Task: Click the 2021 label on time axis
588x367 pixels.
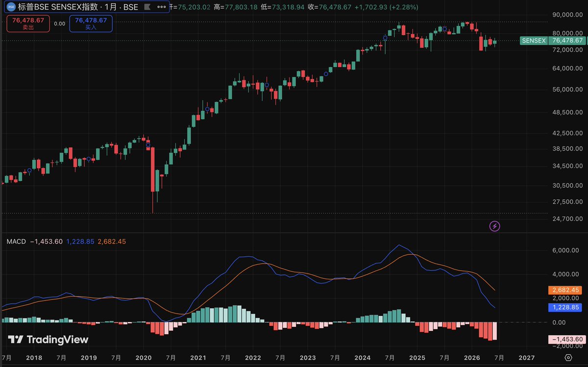Action: click(198, 358)
